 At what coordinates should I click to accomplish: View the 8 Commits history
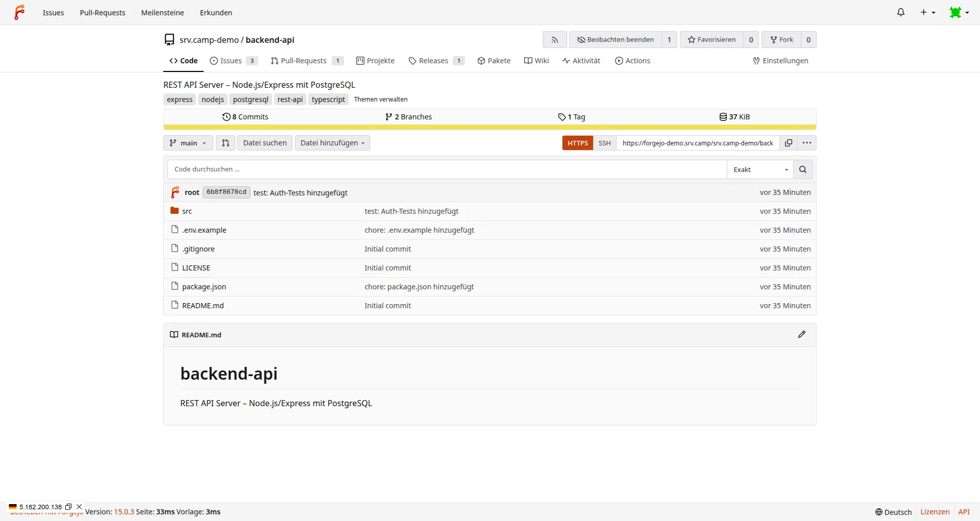click(246, 117)
